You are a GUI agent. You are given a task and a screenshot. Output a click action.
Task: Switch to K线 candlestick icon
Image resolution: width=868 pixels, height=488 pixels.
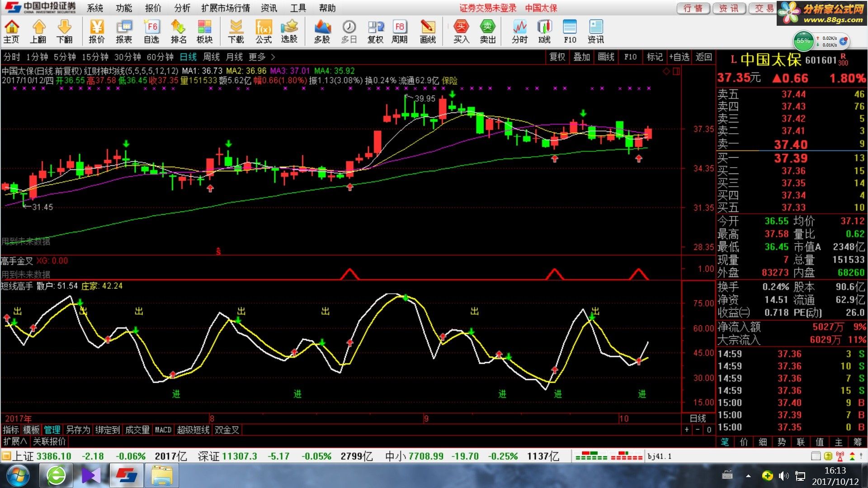(545, 32)
